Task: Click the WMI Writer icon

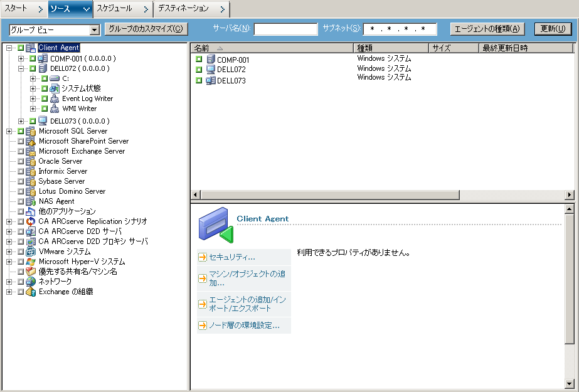Action: pos(55,109)
